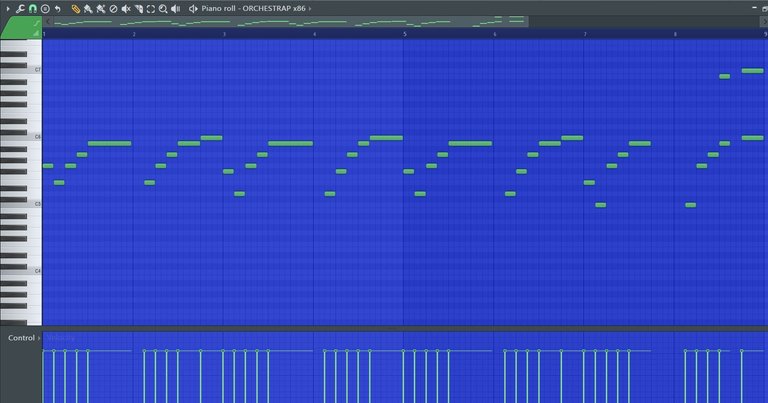Select the lowest note in bar 7
Screen dimensions: 768x403
[x=600, y=205]
